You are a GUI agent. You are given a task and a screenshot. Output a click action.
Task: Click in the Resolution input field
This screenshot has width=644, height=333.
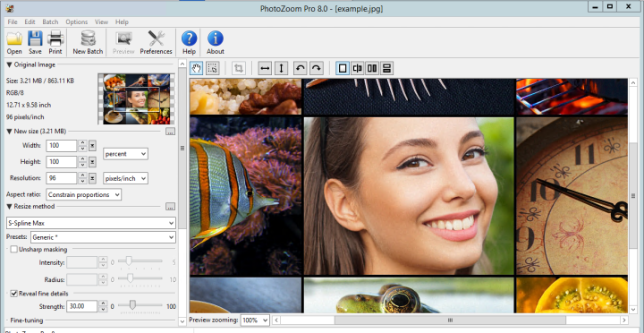click(62, 178)
